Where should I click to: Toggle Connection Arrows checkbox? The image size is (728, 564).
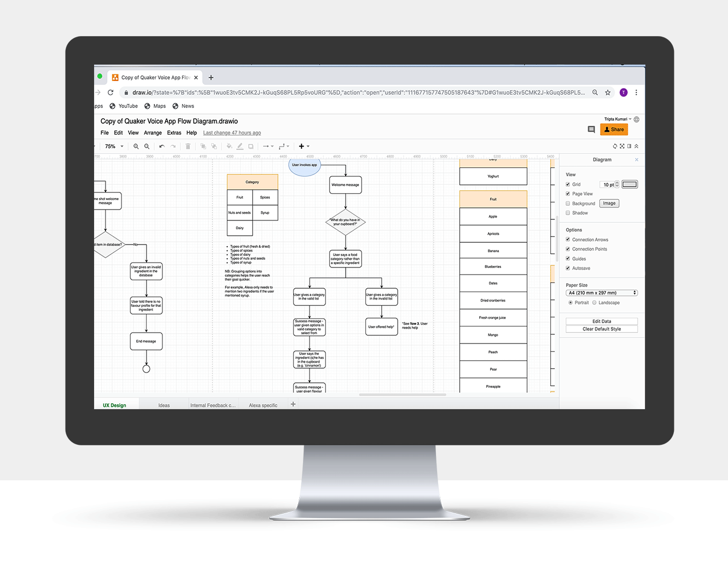click(x=568, y=240)
